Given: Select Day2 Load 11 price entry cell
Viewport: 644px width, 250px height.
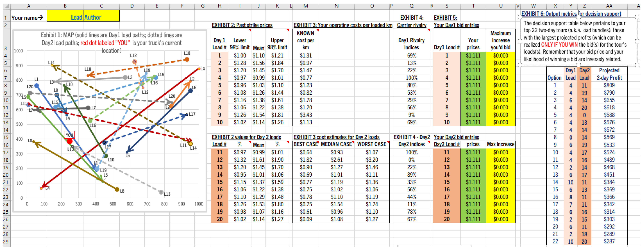Looking at the screenshot, I should pyautogui.click(x=473, y=152).
